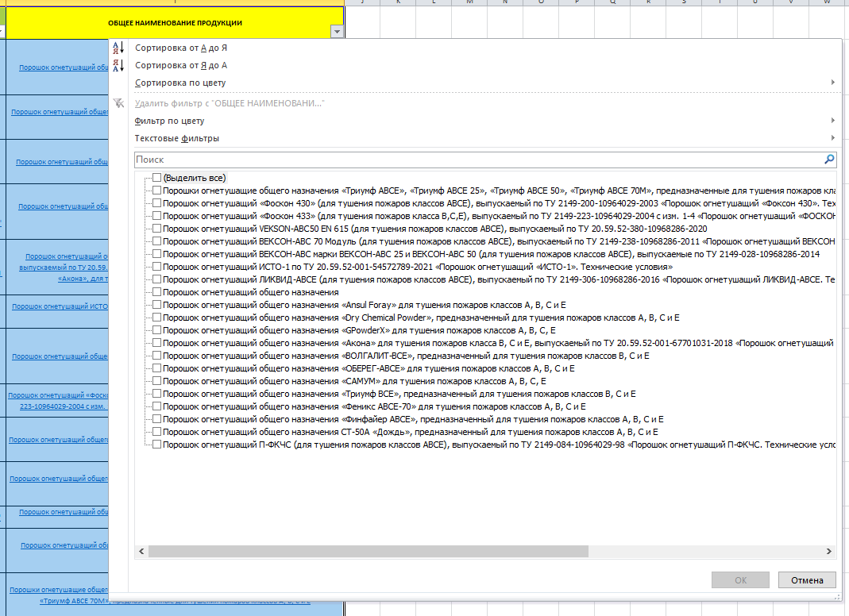Screen dimensions: 849x616
Task: Click the filter list's right scroll arrow
Action: [829, 552]
